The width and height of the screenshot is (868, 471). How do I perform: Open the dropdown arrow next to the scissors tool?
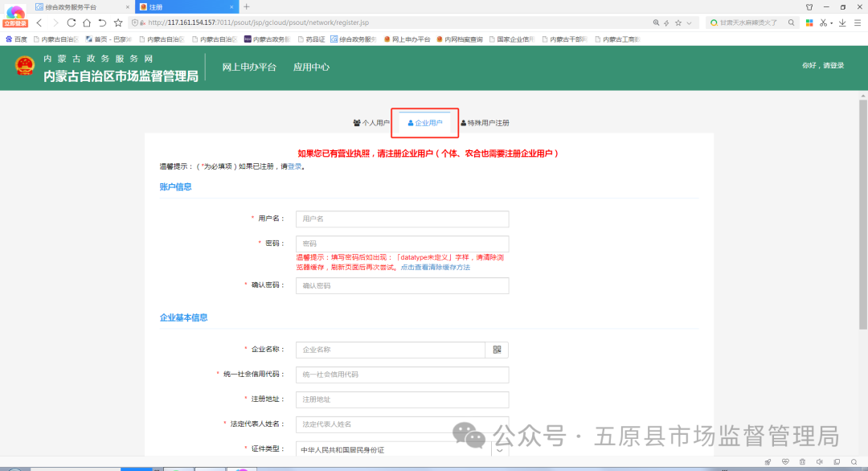click(x=832, y=23)
